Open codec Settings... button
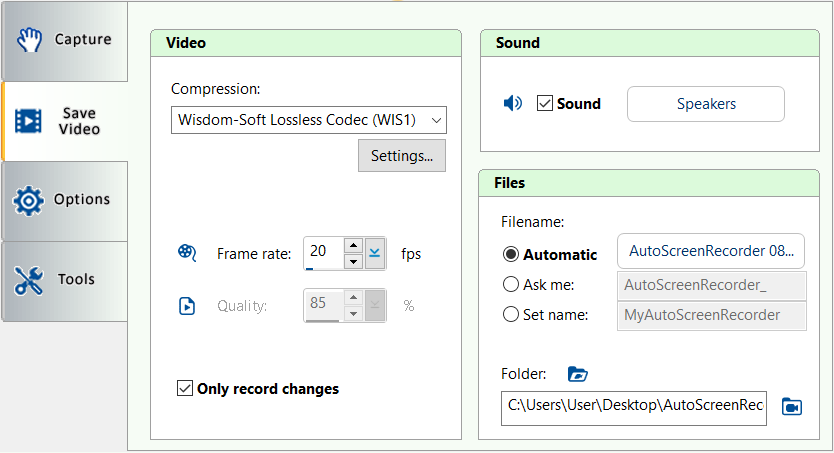The image size is (834, 453). [401, 156]
